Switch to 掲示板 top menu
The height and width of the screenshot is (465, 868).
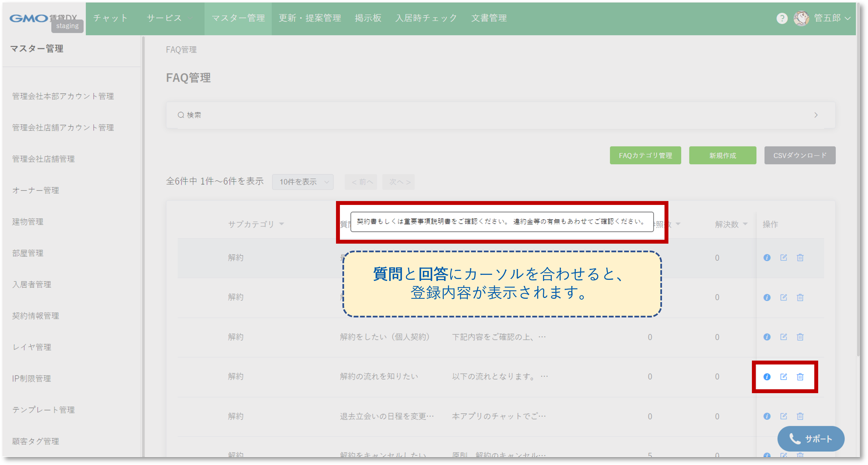(x=368, y=18)
